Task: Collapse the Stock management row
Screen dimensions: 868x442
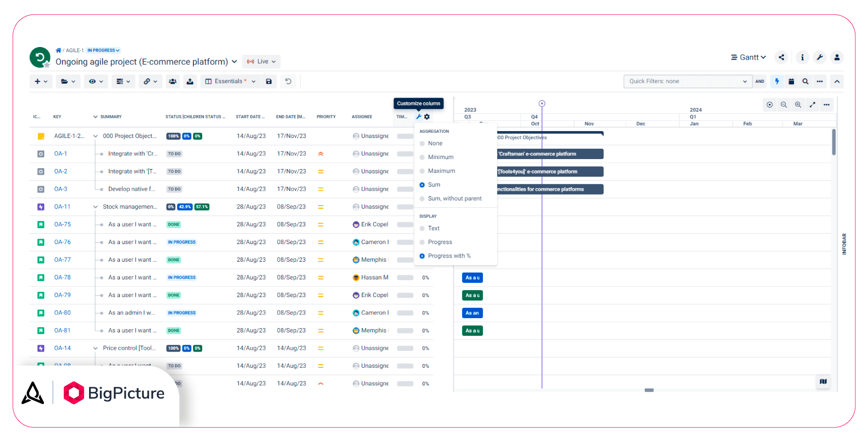Action: tap(95, 207)
